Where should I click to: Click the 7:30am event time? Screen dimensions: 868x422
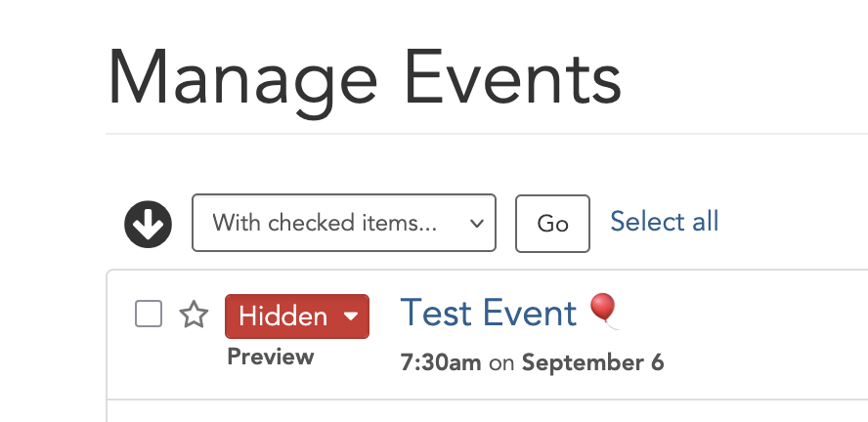[441, 363]
